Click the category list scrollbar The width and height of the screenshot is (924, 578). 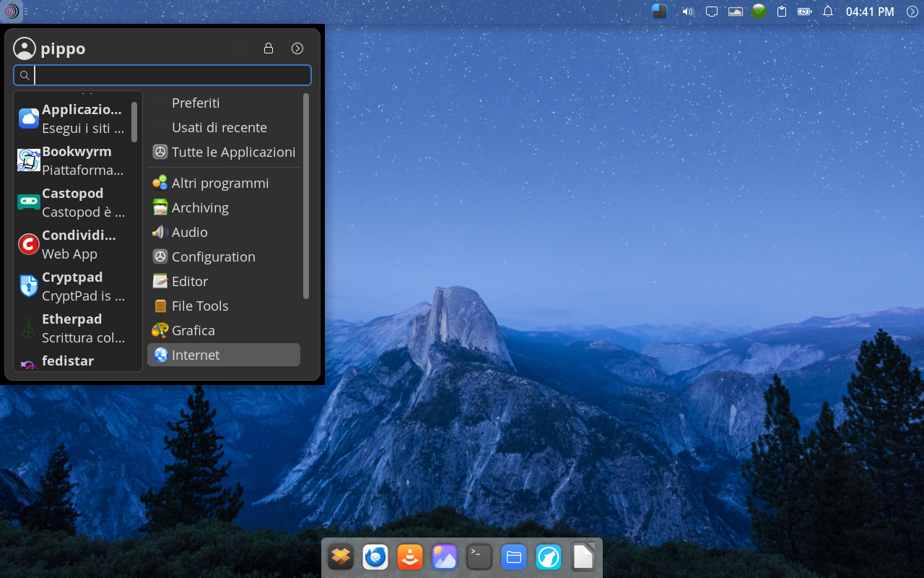(x=306, y=195)
